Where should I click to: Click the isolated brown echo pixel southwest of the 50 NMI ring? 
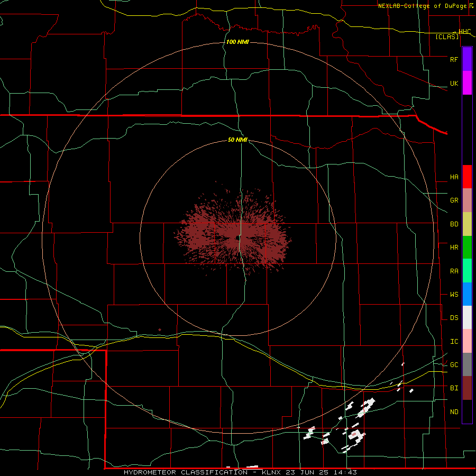pos(160,329)
